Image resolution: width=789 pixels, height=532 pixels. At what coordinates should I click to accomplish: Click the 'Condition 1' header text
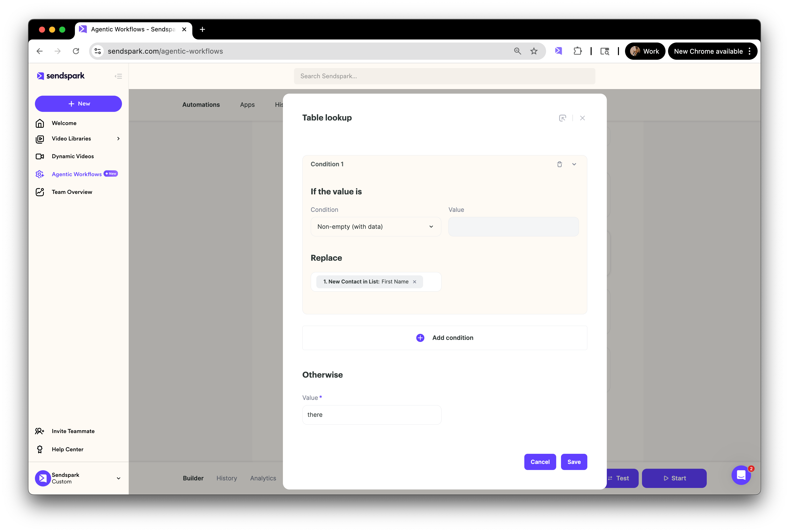click(327, 164)
